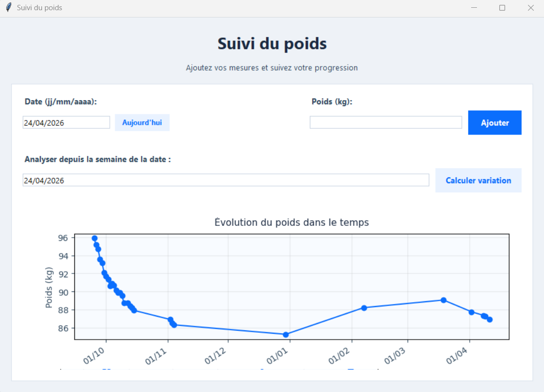Image resolution: width=544 pixels, height=392 pixels.
Task: Click the feather app icon in the title bar
Action: 7,7
